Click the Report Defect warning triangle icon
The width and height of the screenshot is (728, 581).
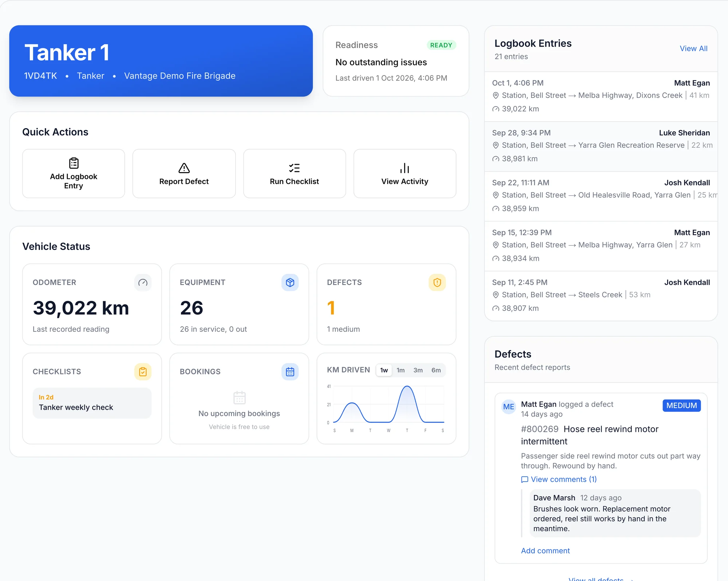[x=184, y=168]
